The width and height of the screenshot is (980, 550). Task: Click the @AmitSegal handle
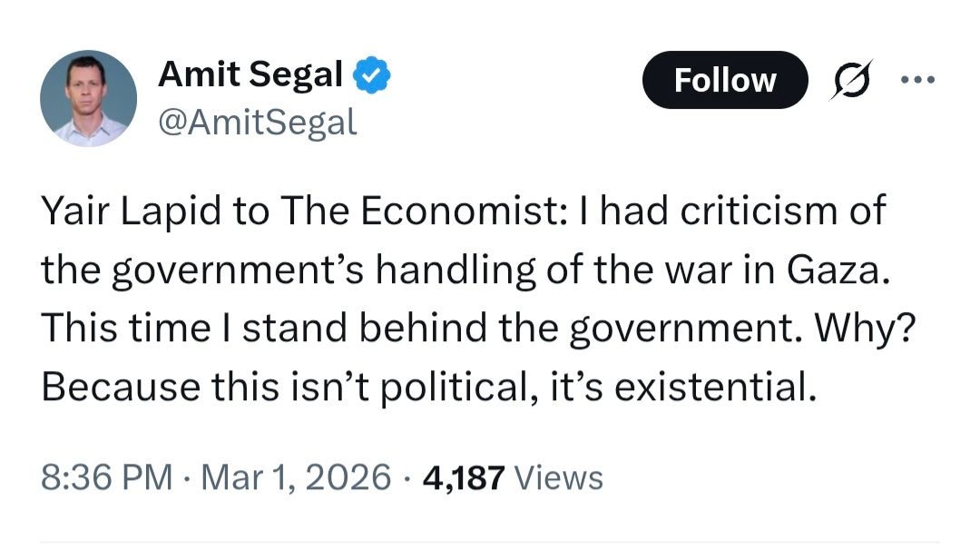(258, 121)
